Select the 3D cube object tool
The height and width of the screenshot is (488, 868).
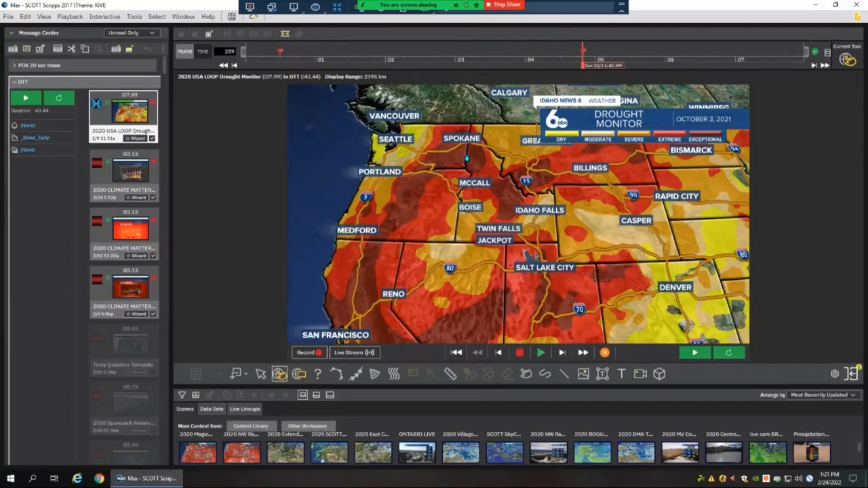point(659,373)
